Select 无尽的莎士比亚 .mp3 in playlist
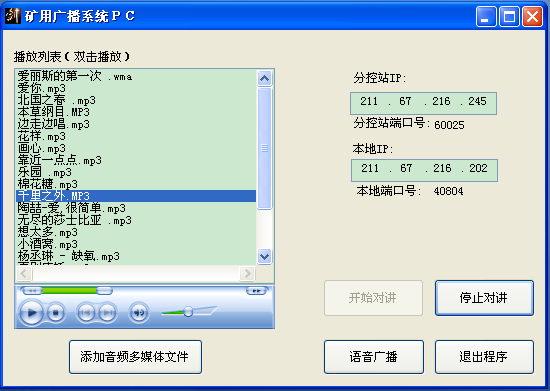The height and width of the screenshot is (391, 550). pos(136,220)
